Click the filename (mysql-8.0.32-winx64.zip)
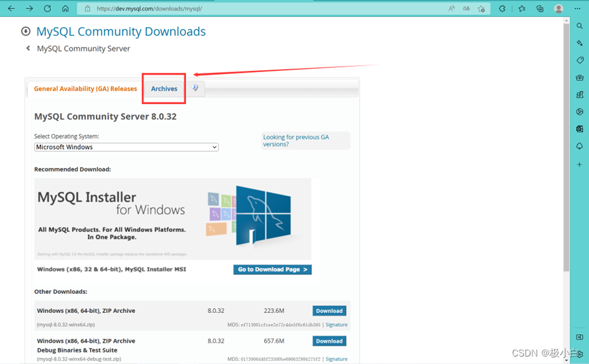 pyautogui.click(x=66, y=325)
